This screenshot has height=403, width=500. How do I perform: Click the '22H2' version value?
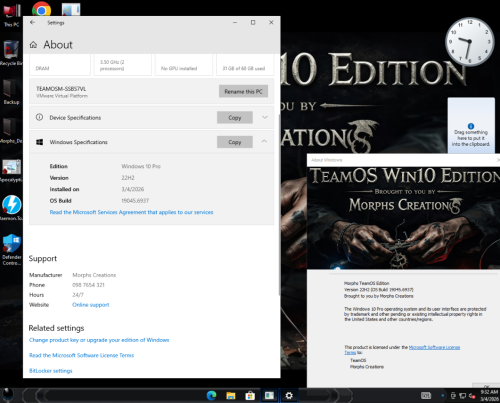point(128,178)
